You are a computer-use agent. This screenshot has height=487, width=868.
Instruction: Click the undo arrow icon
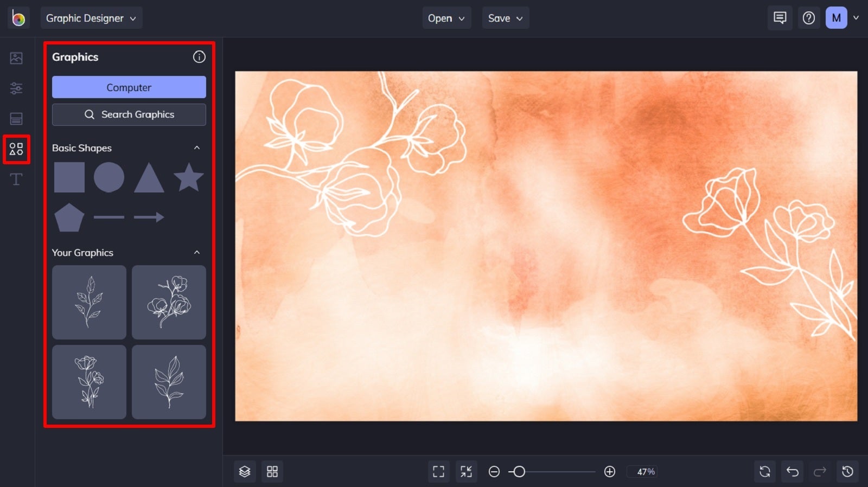coord(793,471)
